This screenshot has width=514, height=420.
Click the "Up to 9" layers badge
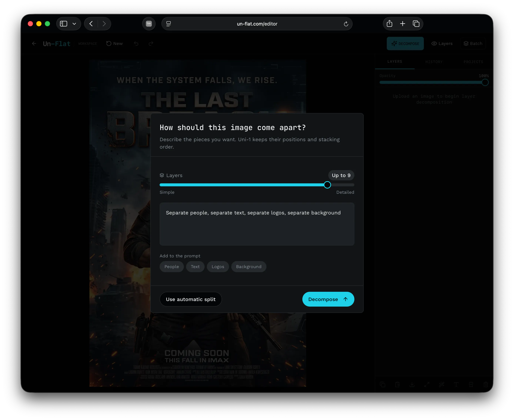coord(341,175)
